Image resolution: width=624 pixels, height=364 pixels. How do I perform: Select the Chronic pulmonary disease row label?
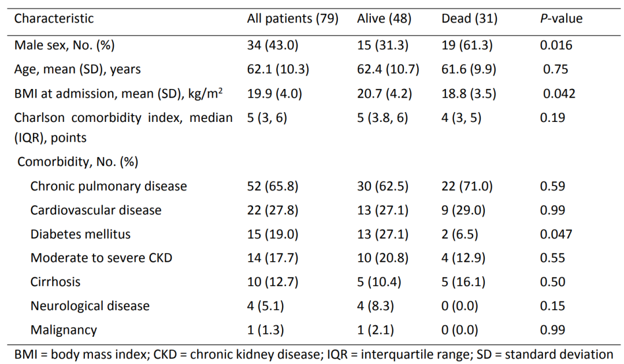tap(109, 186)
